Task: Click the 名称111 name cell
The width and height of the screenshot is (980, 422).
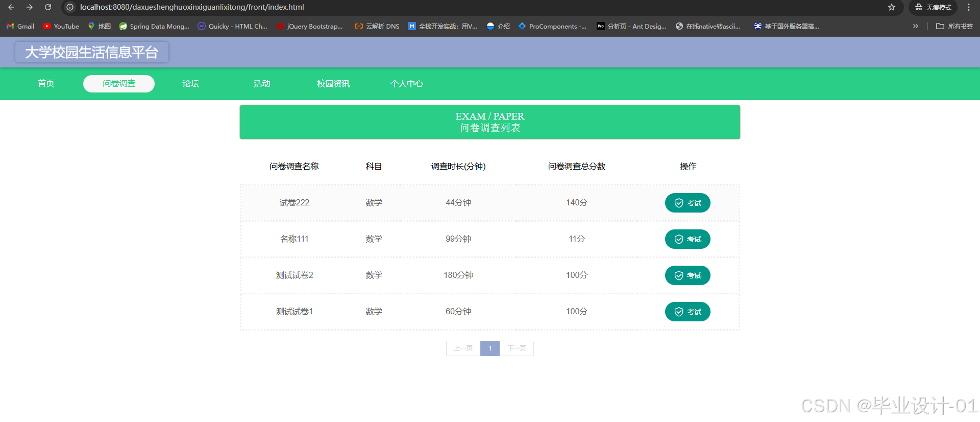Action: (x=295, y=239)
